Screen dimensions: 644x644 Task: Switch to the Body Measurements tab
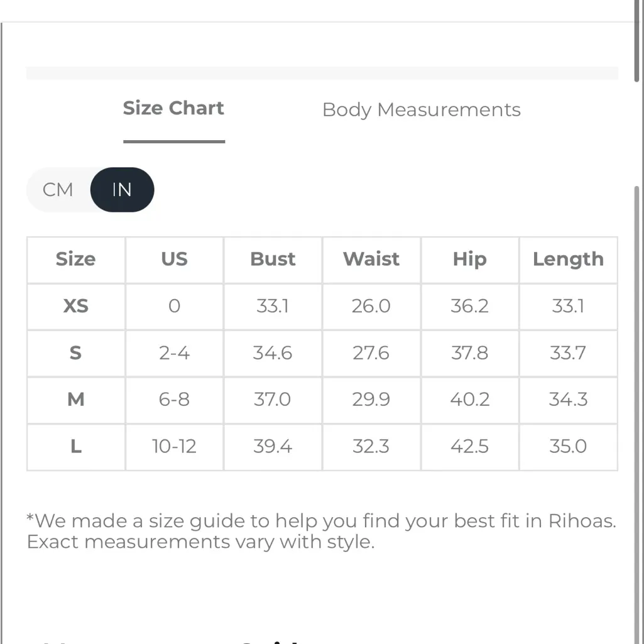421,110
